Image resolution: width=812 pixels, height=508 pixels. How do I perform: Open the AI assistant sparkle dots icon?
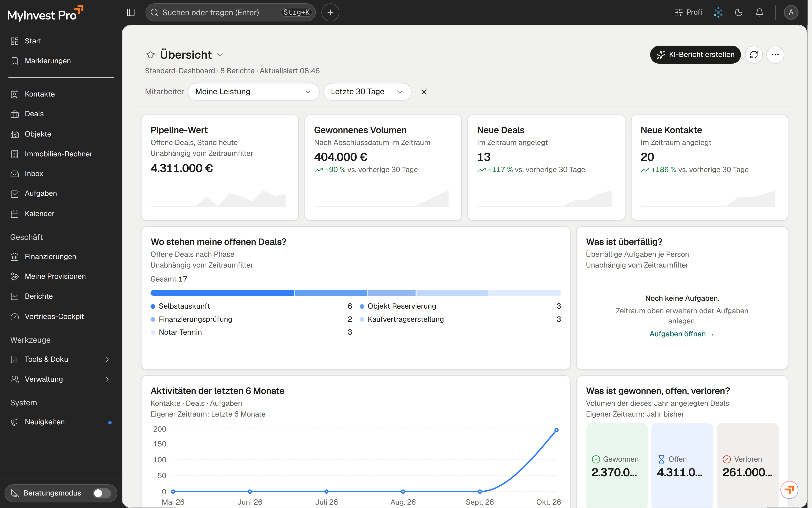[x=718, y=12]
